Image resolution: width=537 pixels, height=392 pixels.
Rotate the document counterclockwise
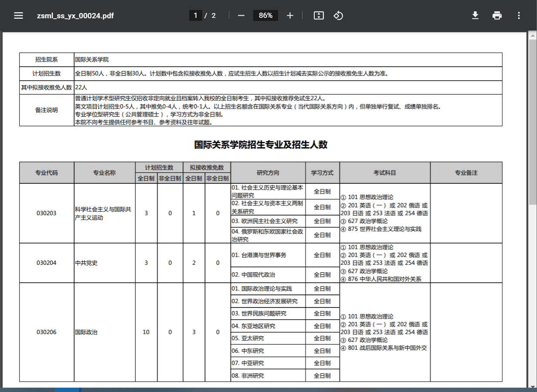[338, 16]
